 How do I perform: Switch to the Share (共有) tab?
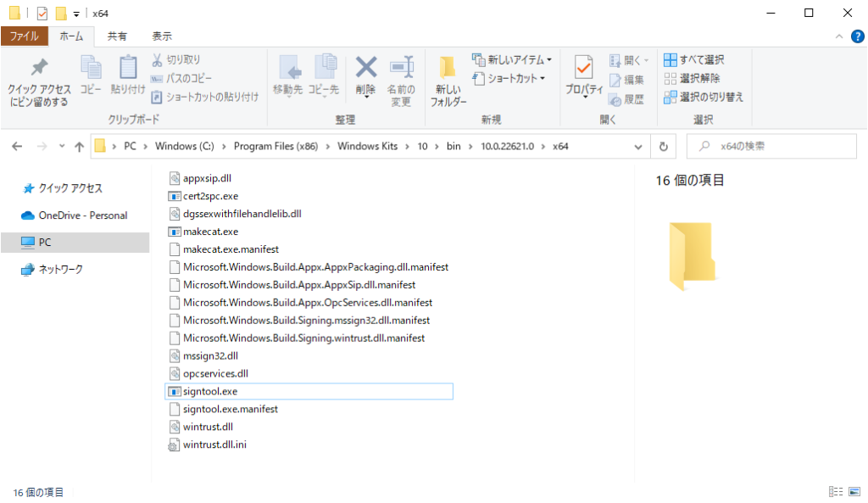click(x=117, y=36)
